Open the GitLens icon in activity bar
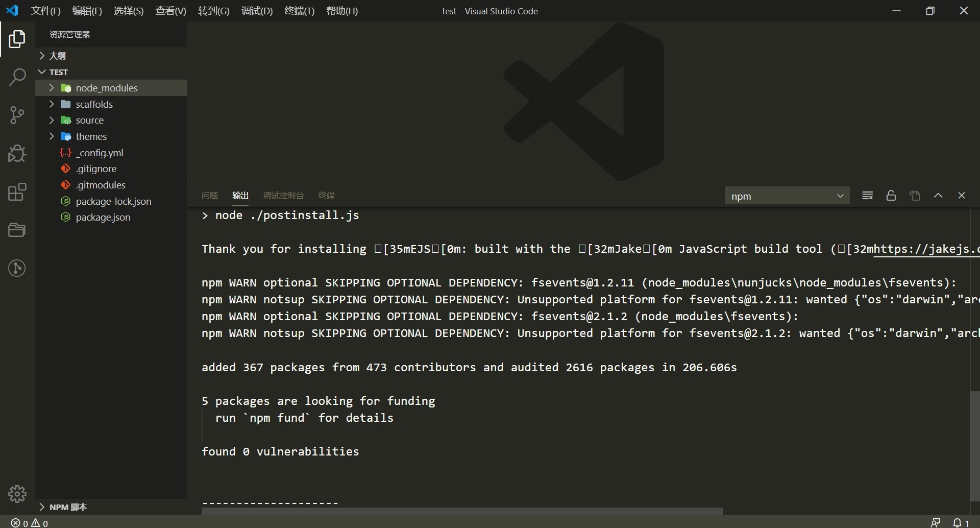 (x=17, y=268)
